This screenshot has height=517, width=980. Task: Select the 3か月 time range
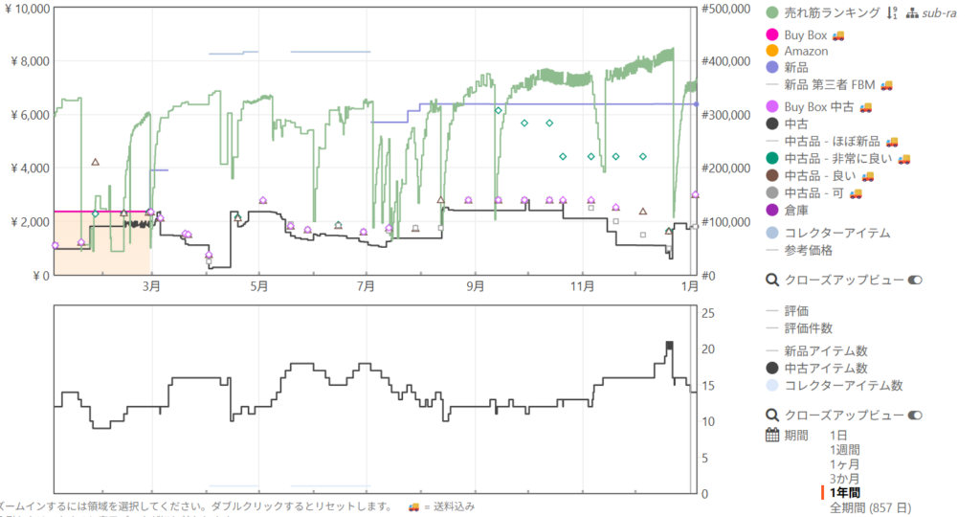[x=845, y=478]
